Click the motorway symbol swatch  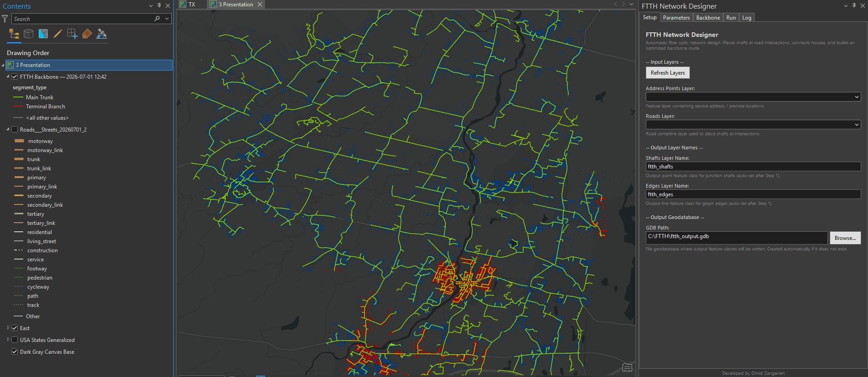(19, 141)
